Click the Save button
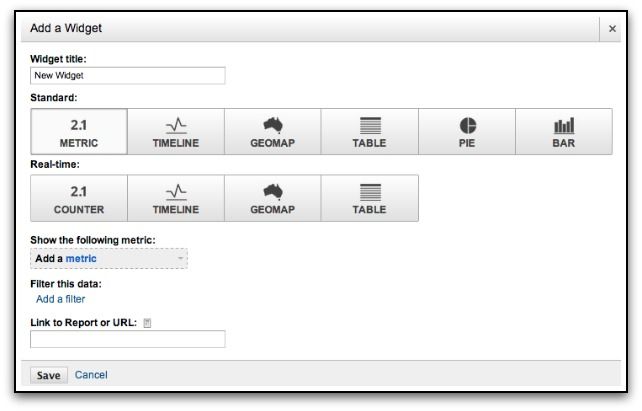The image size is (642, 411). click(x=49, y=375)
